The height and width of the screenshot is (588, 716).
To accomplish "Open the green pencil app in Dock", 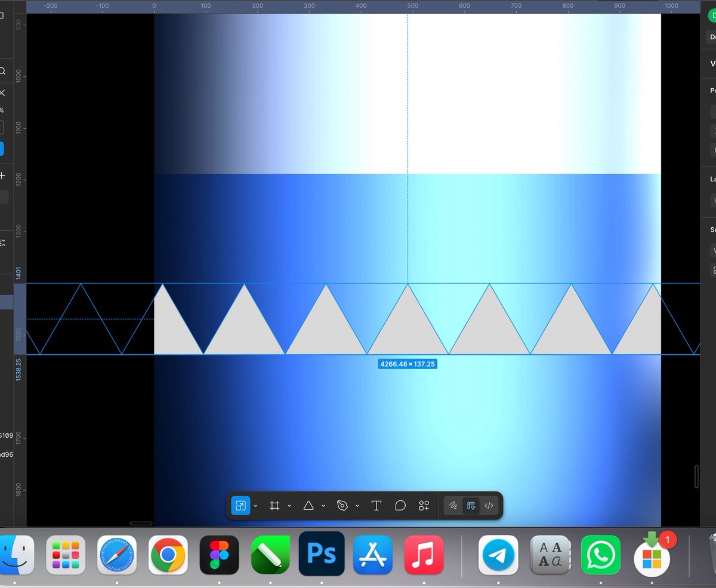I will (x=270, y=555).
